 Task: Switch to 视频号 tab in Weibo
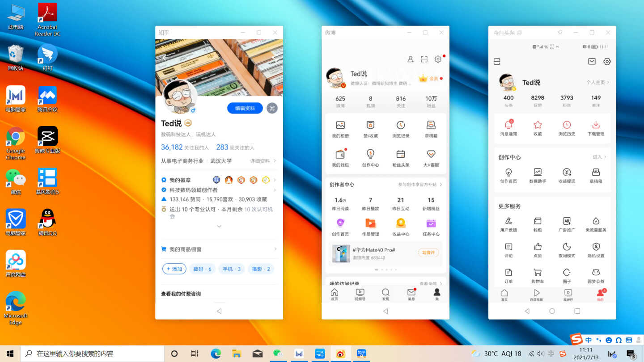(360, 295)
